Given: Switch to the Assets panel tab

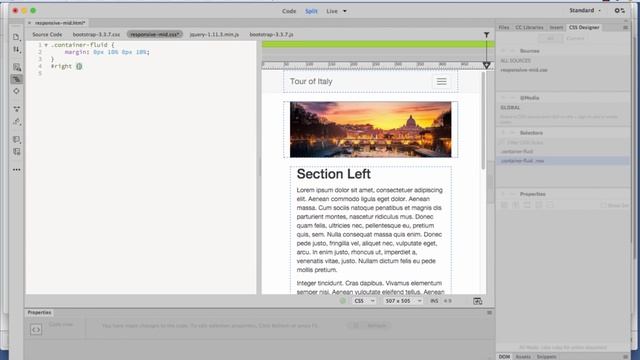Looking at the screenshot, I should pos(523,357).
